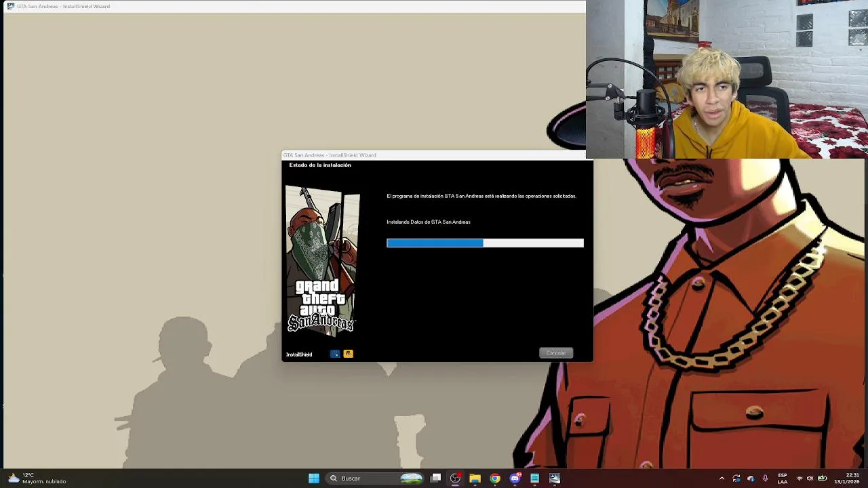Click the GTA San Andreas cover art image
Viewport: 868px width, 488px height.
coord(322,260)
